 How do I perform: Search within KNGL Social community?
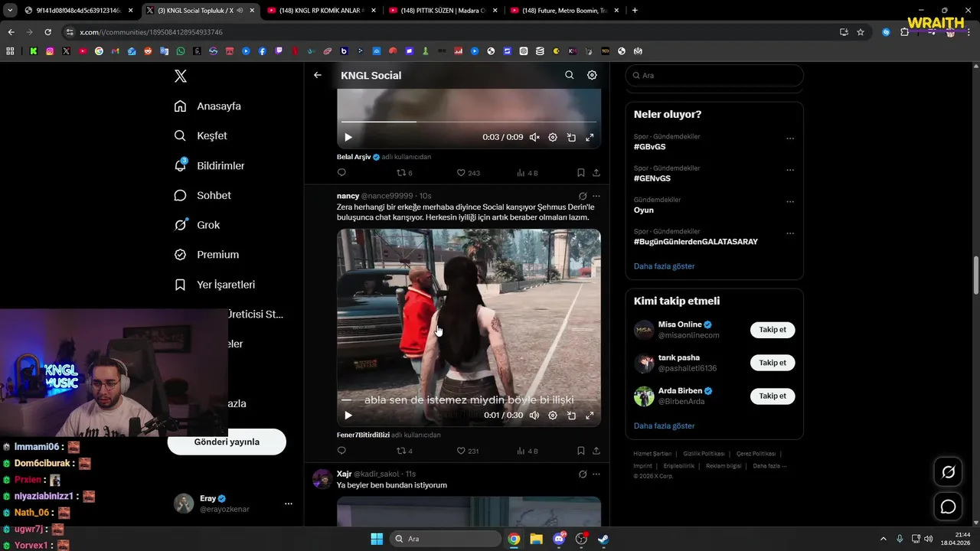[x=569, y=75]
